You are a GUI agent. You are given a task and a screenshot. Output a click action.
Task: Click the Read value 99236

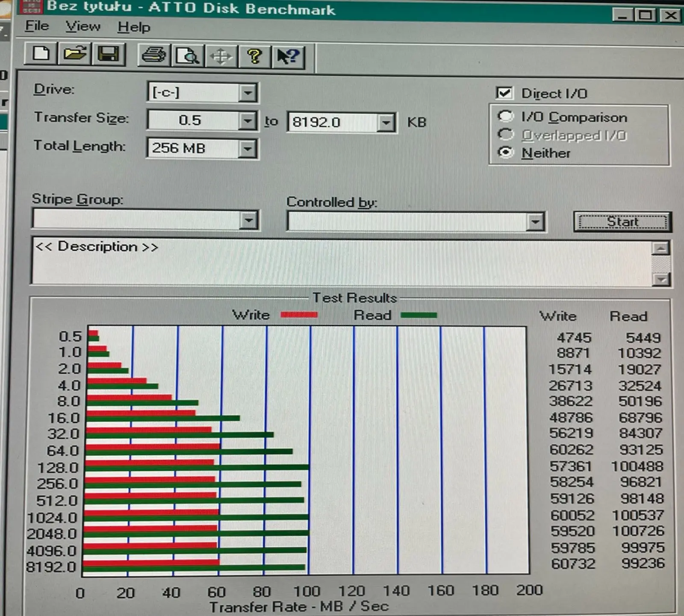tap(643, 563)
